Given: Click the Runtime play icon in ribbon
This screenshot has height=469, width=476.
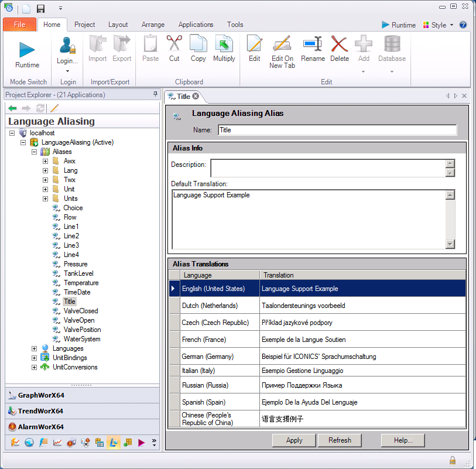Looking at the screenshot, I should (x=27, y=50).
